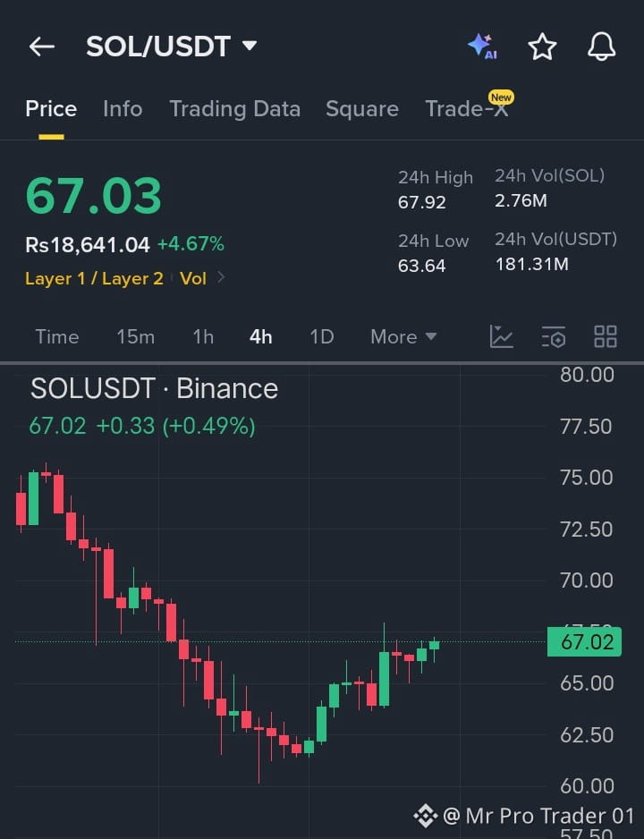644x839 pixels.
Task: Select the 4h chart interval
Action: pos(261,337)
